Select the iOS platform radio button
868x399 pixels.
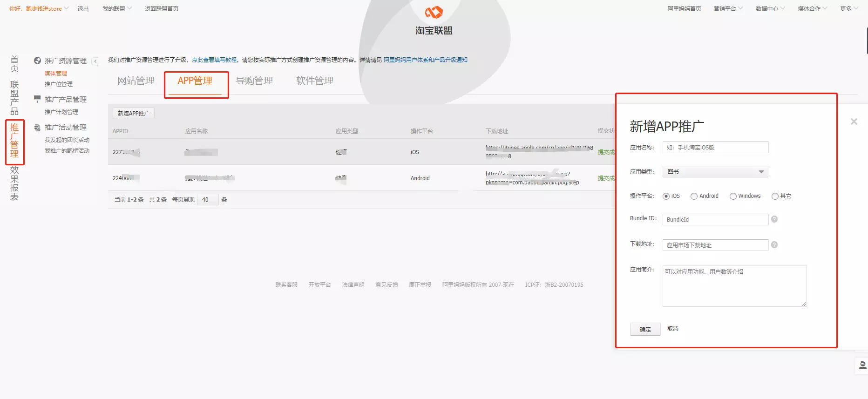click(666, 196)
